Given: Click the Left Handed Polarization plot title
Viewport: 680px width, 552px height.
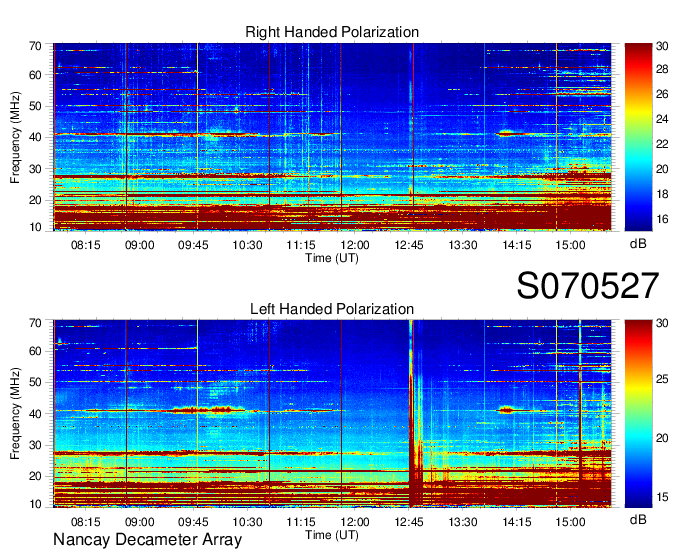Looking at the screenshot, I should tap(332, 309).
